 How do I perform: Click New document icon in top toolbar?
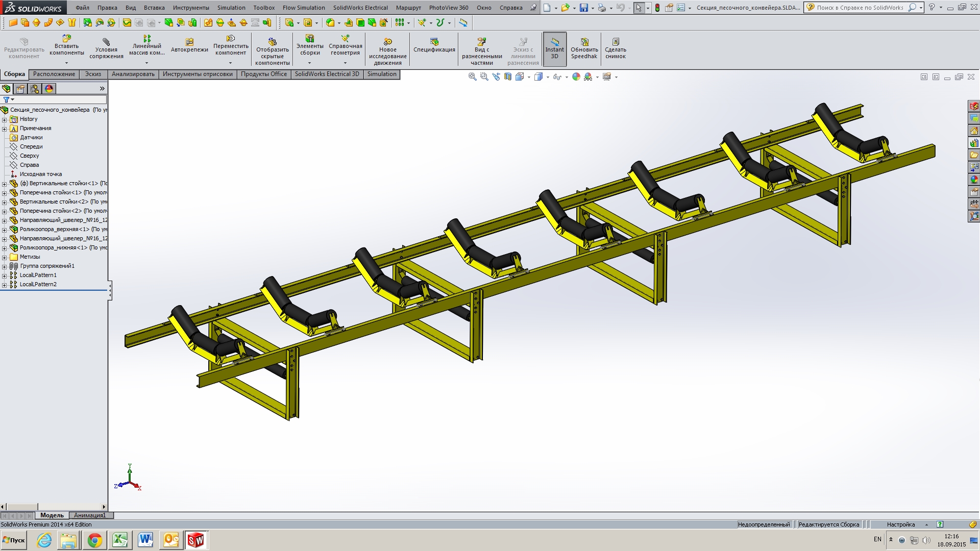[547, 8]
